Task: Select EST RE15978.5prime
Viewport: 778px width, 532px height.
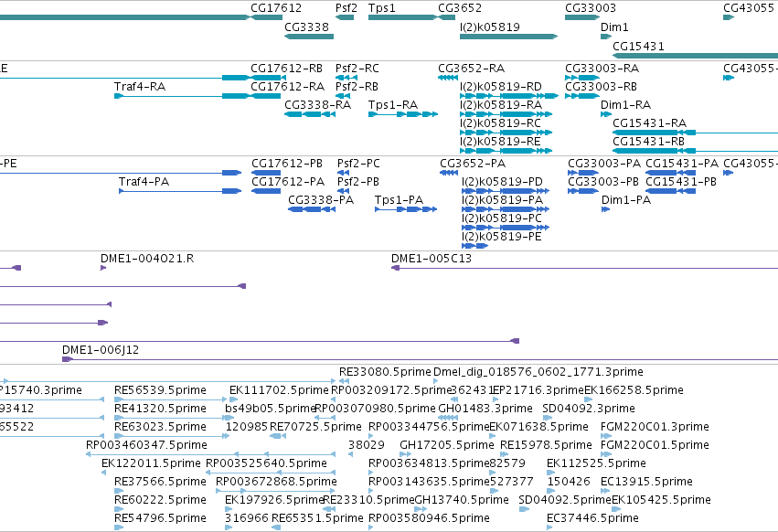Action: (x=546, y=445)
